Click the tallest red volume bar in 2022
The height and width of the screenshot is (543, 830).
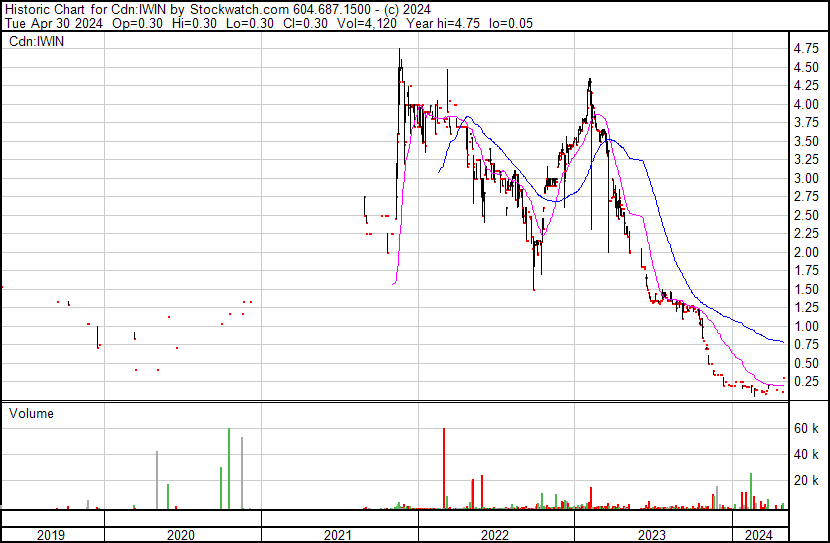click(444, 469)
